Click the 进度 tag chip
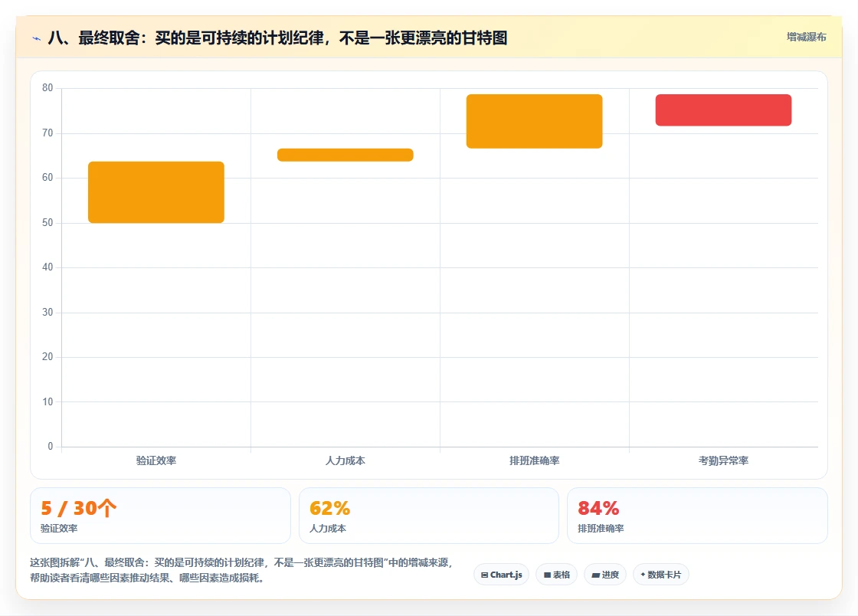 click(605, 575)
